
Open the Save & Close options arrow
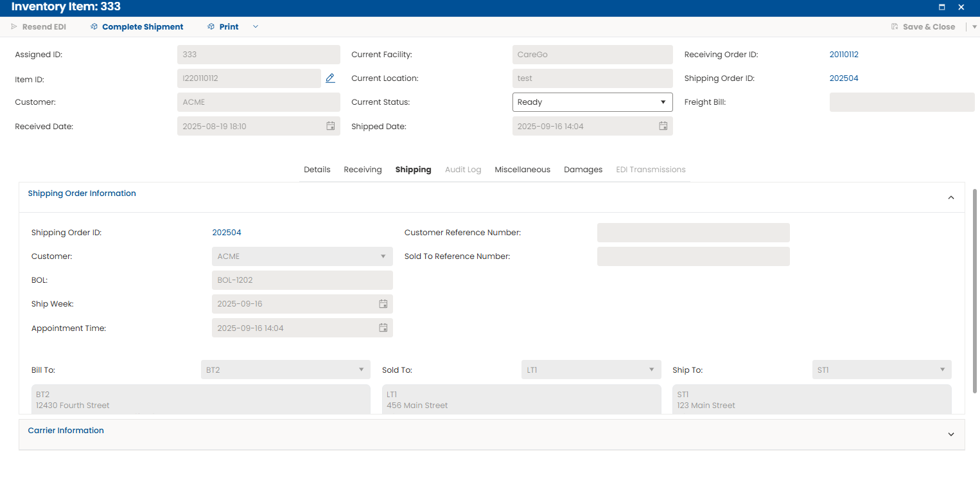coord(974,27)
